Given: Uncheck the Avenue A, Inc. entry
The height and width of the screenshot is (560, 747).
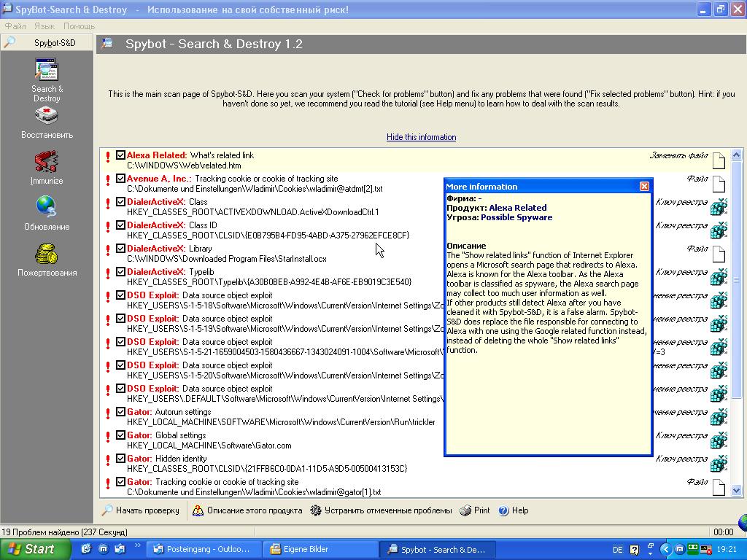Looking at the screenshot, I should pyautogui.click(x=120, y=179).
